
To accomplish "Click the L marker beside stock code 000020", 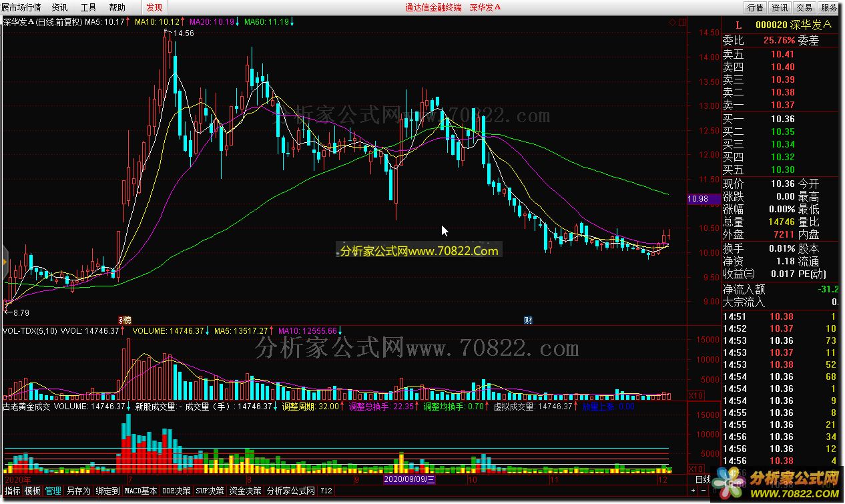I will (x=738, y=25).
